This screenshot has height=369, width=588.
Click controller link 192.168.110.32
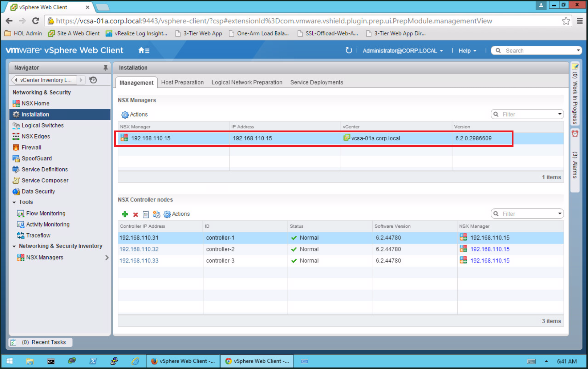tap(139, 249)
